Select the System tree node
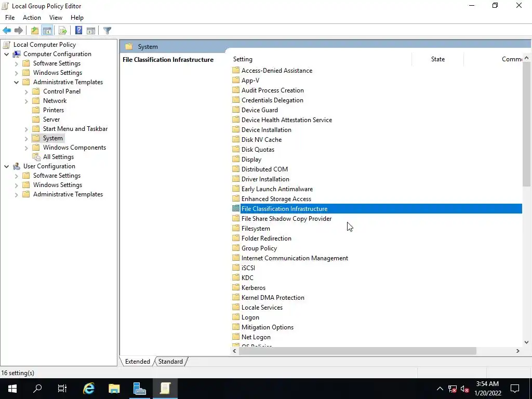Viewport: 532px width, 399px height. coord(52,138)
